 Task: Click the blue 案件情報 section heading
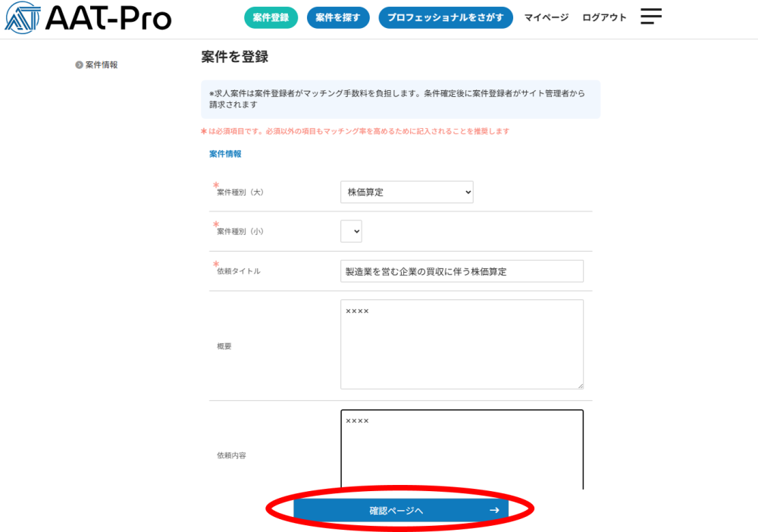(225, 154)
